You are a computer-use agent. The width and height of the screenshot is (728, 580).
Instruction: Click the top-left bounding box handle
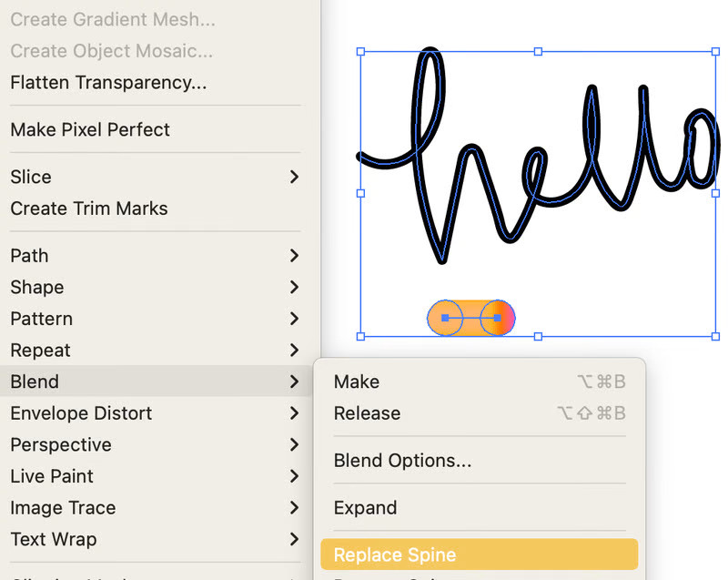pos(360,52)
